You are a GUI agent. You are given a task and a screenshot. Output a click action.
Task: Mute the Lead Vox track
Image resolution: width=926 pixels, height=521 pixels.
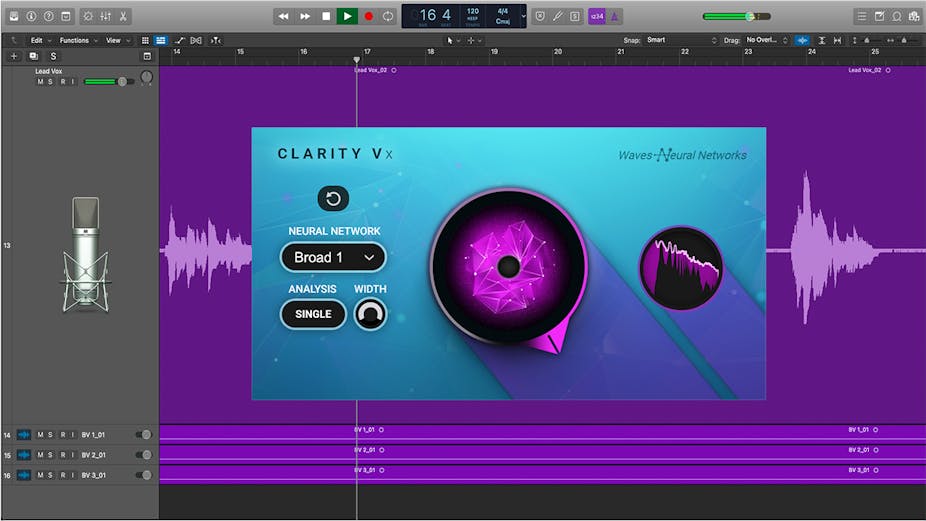point(40,81)
